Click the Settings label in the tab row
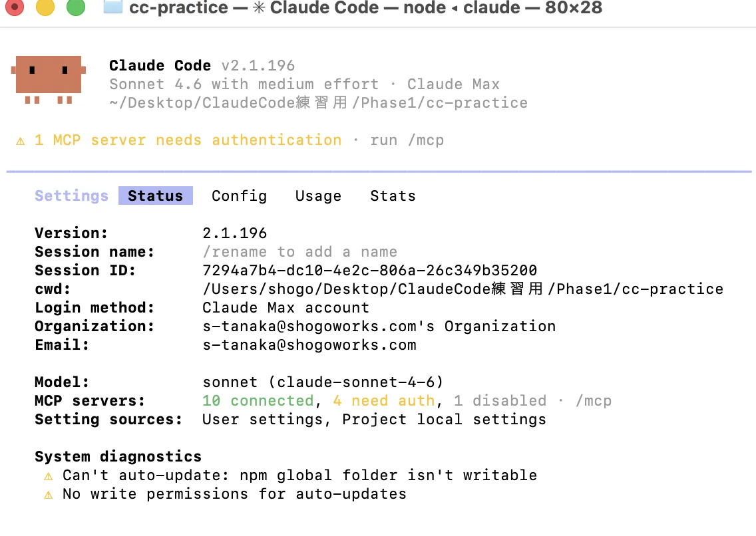 (x=71, y=196)
